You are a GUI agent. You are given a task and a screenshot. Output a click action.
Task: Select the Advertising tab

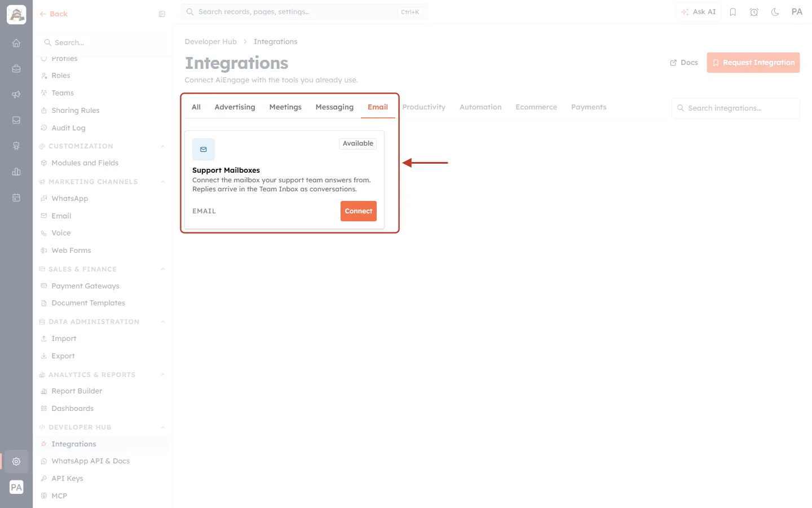(x=235, y=107)
